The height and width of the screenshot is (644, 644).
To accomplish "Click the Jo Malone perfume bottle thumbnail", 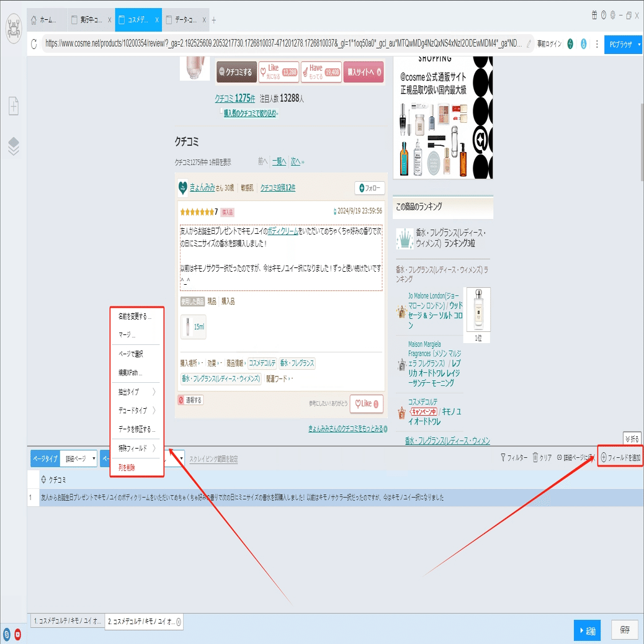I will point(478,309).
